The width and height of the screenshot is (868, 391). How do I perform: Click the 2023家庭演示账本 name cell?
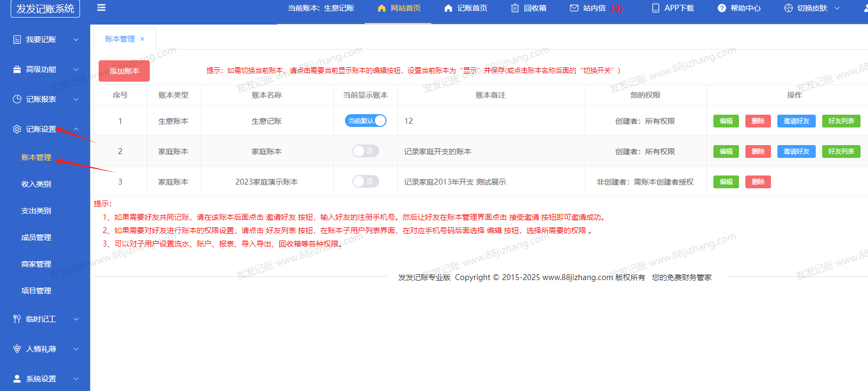(267, 182)
